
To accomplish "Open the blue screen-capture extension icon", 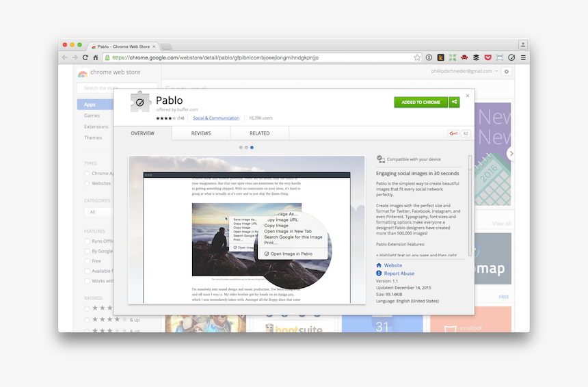I will pos(500,57).
